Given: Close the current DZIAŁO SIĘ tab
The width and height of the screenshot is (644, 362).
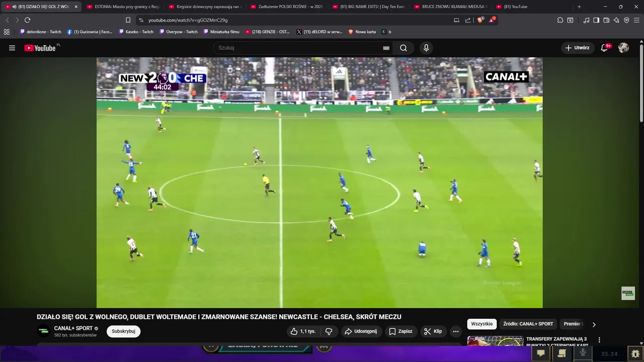Looking at the screenshot, I should click(x=76, y=7).
